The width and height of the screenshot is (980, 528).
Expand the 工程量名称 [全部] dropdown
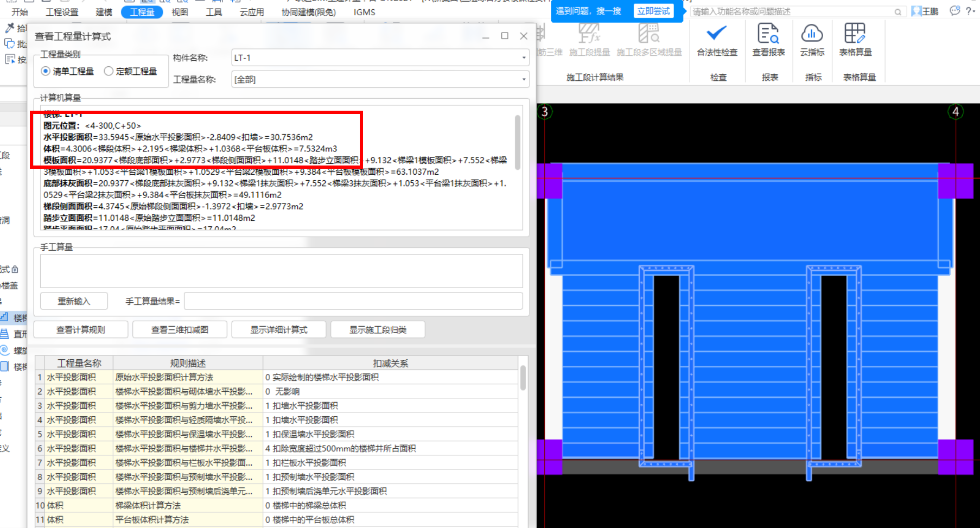point(524,79)
